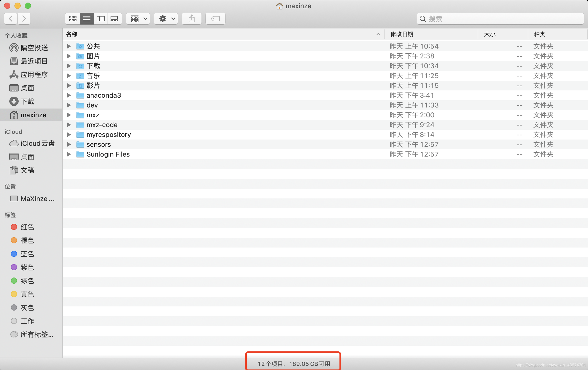The height and width of the screenshot is (370, 588).
Task: Go back with the left arrow button
Action: (11, 19)
